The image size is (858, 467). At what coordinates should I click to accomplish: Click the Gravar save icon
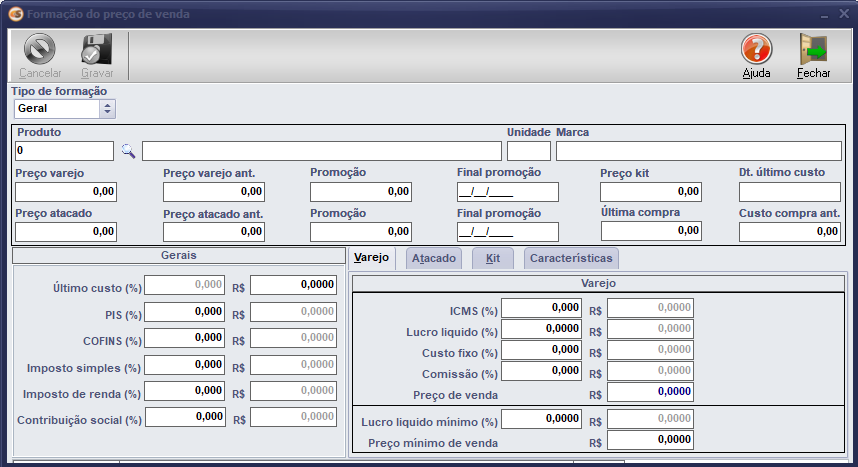click(x=97, y=49)
